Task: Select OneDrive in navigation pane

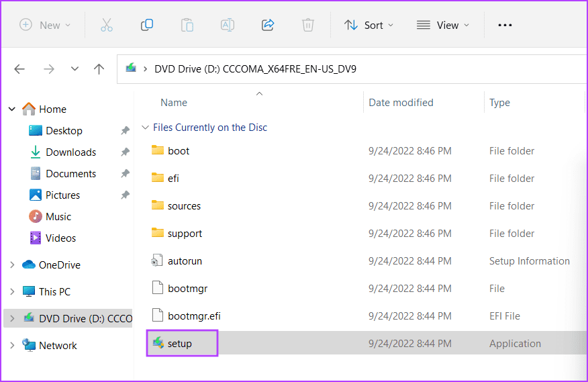Action: (x=60, y=265)
